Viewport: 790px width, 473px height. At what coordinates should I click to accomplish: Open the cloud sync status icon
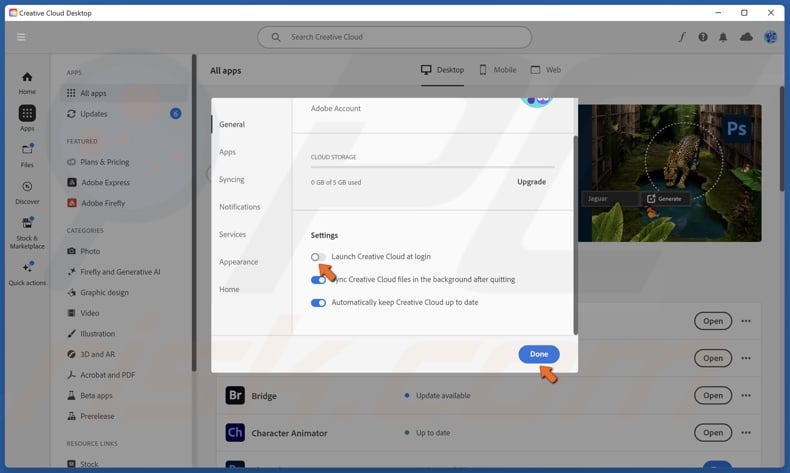[x=746, y=37]
